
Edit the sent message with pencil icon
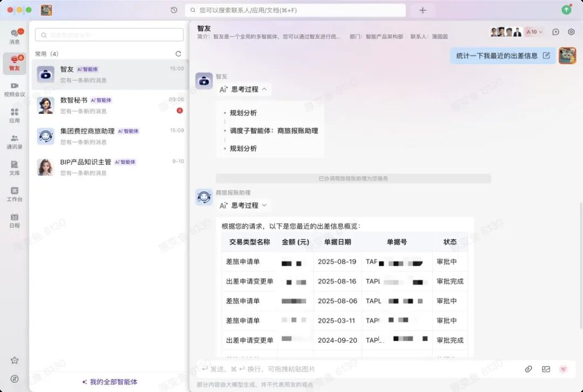click(546, 56)
